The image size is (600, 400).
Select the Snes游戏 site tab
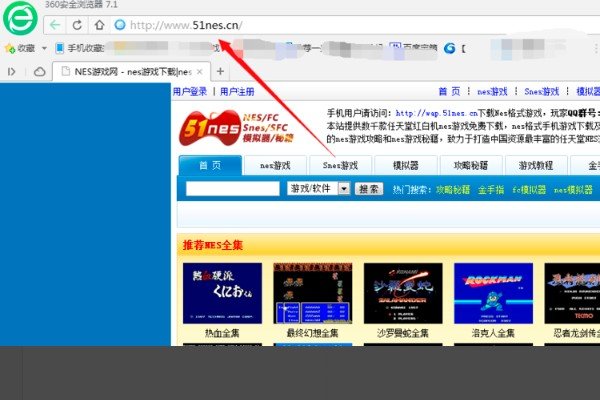point(341,165)
